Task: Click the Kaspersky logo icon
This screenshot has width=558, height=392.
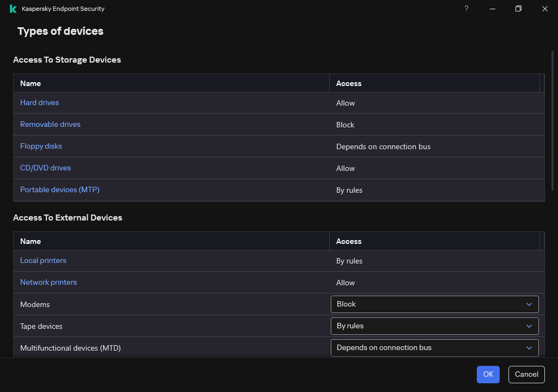Action: tap(12, 9)
